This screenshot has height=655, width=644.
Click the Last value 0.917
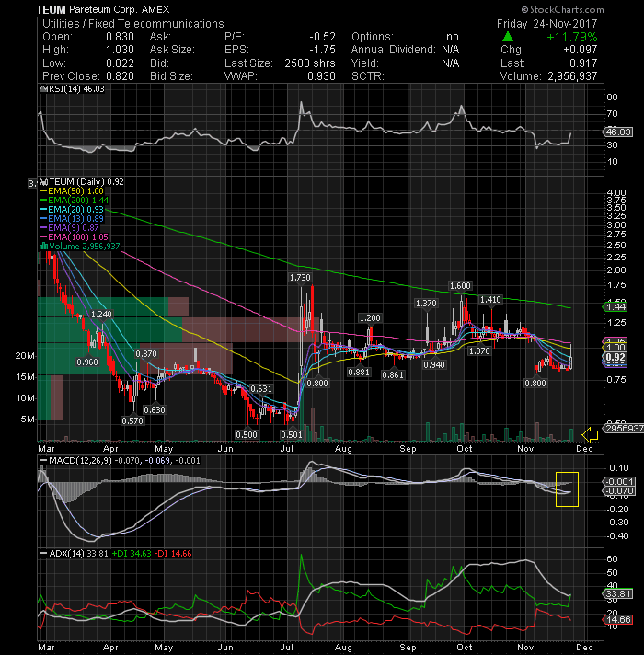[x=583, y=63]
